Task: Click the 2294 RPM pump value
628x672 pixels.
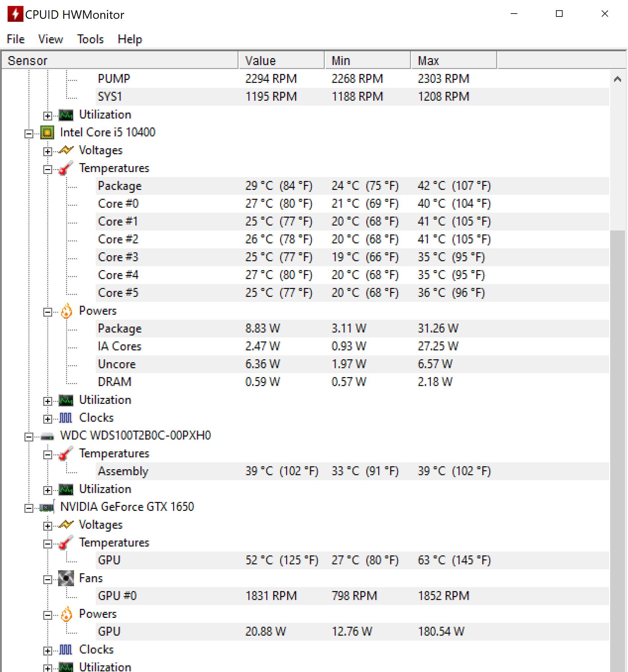Action: click(x=271, y=79)
